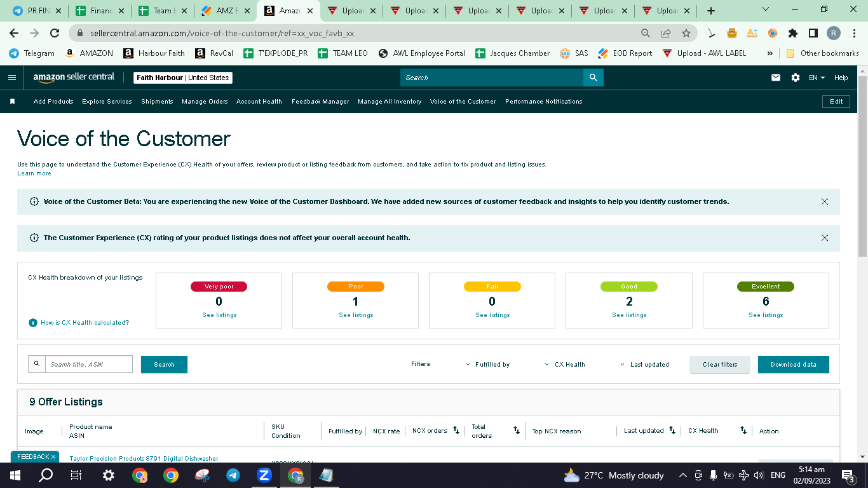
Task: Click the Clear filters button
Action: (x=720, y=365)
